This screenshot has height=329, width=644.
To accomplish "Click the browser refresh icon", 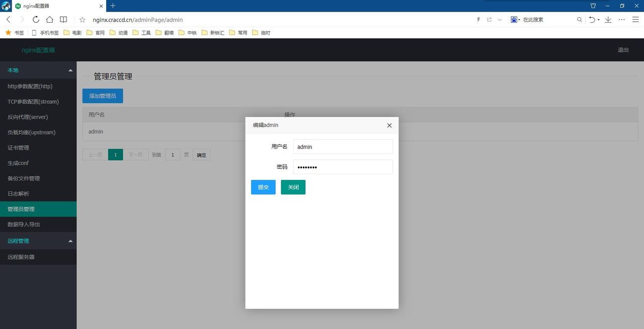I will (x=36, y=20).
